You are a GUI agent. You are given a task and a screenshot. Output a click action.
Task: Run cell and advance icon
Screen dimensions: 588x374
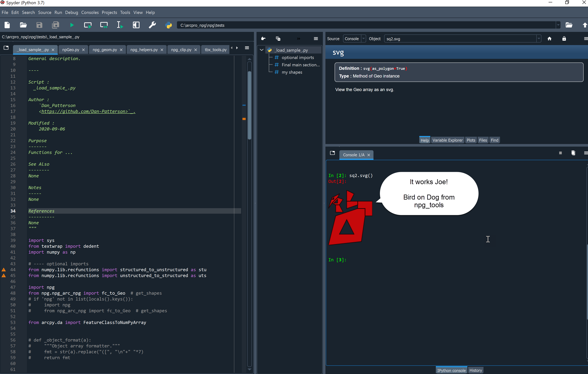point(104,25)
